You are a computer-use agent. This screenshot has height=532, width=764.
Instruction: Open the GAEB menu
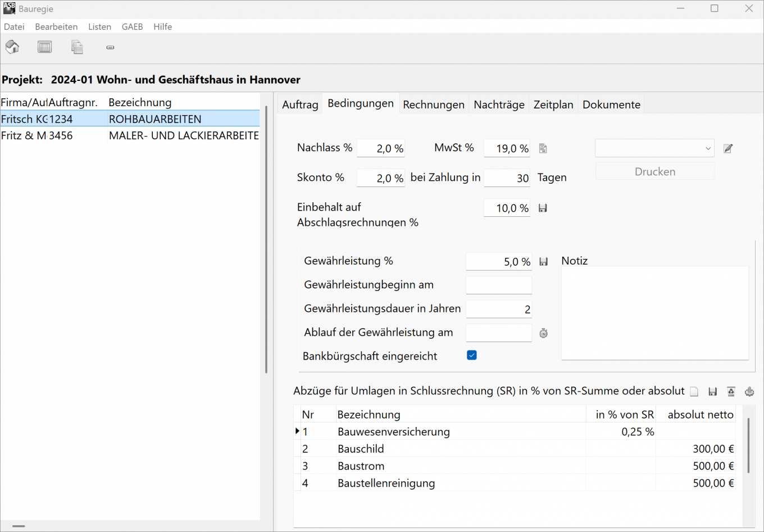[132, 26]
